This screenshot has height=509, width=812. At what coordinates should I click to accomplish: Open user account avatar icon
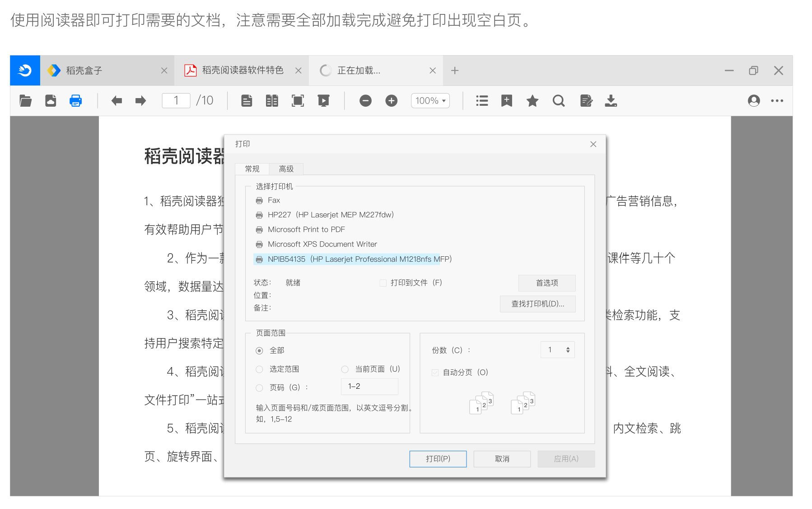click(x=754, y=100)
